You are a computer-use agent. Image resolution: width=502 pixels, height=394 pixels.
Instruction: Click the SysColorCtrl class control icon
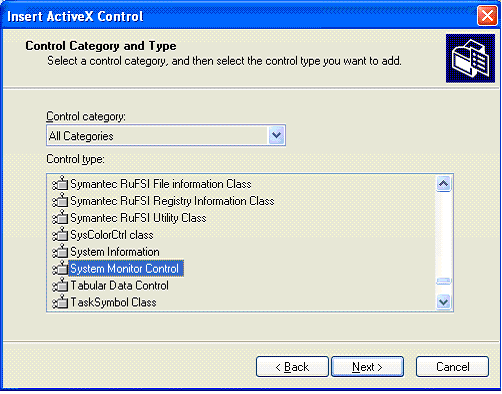click(60, 235)
